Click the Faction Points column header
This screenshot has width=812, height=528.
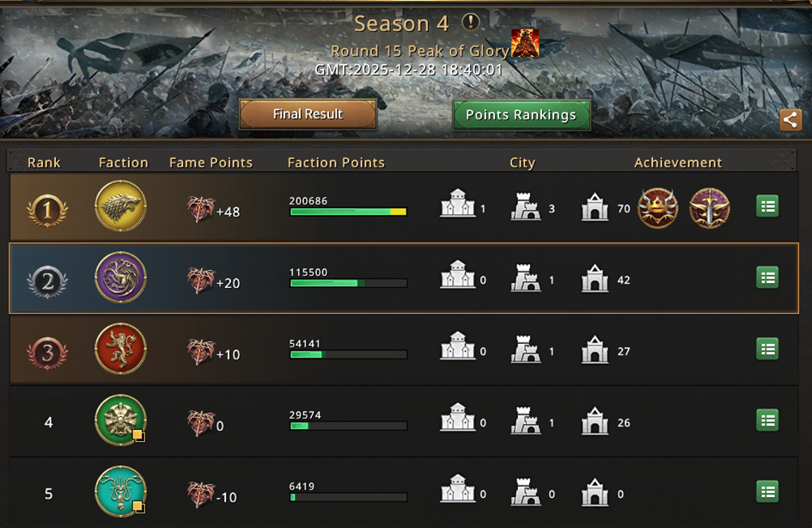click(x=336, y=163)
